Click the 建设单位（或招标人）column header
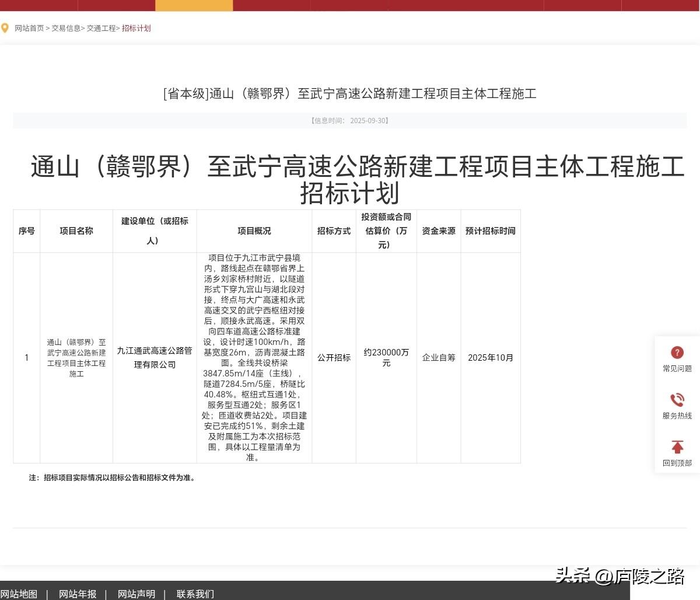700x600 pixels. point(155,231)
